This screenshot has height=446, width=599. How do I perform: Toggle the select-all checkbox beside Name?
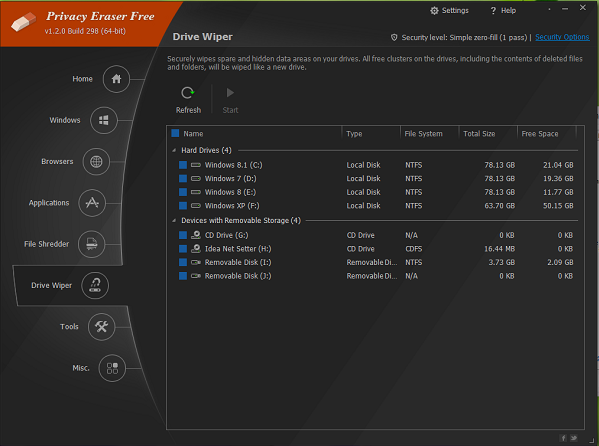[175, 133]
